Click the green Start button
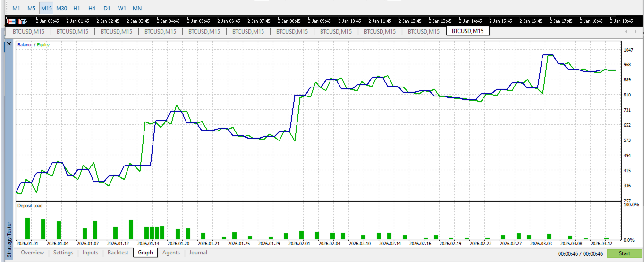644x262 pixels. click(x=625, y=253)
